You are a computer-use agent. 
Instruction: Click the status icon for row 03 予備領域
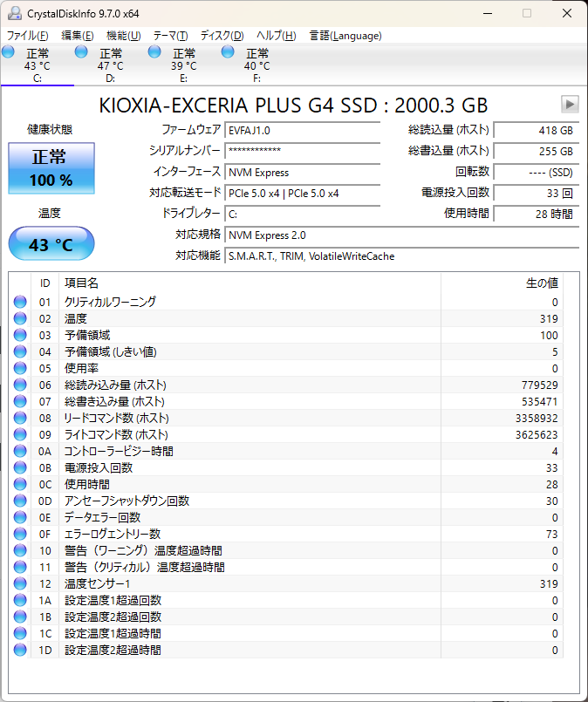pyautogui.click(x=20, y=335)
